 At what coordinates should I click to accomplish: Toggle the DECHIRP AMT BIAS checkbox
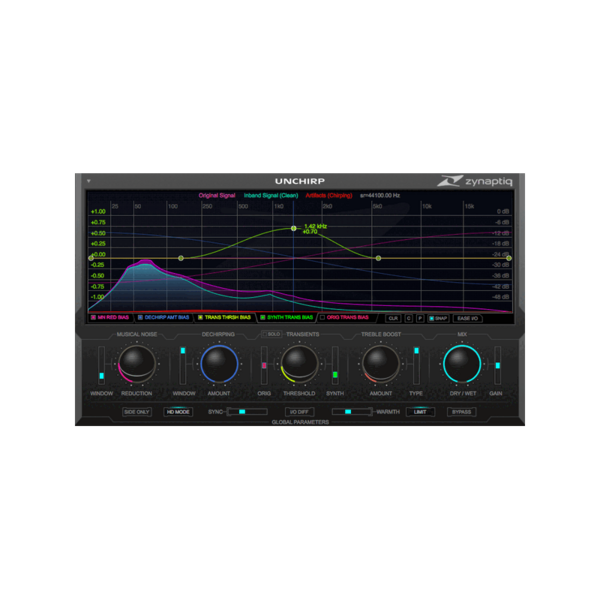point(140,318)
